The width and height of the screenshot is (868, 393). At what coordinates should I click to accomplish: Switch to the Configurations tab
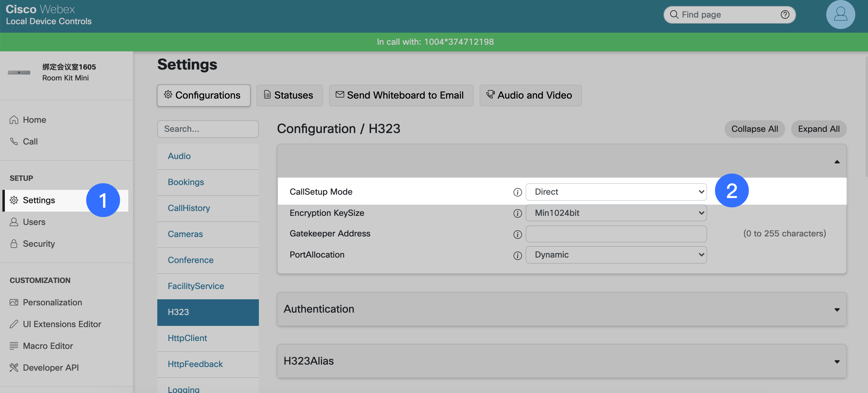point(204,95)
